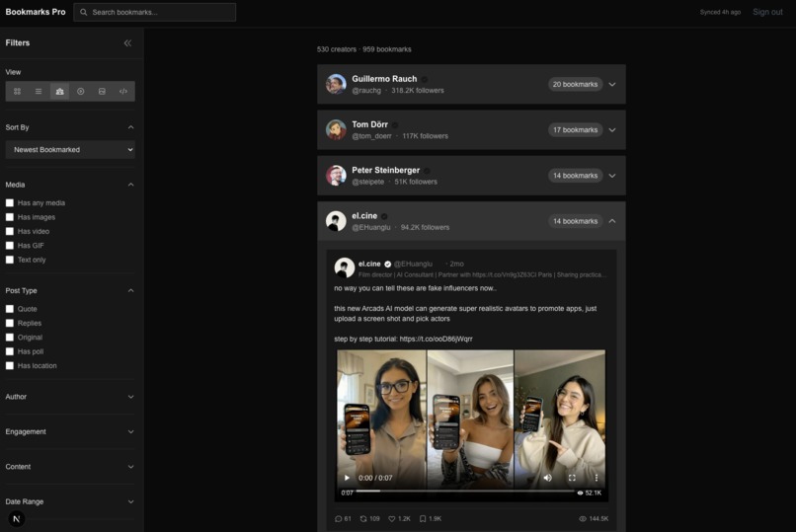
Task: Focus the Search bookmarks input field
Action: pos(155,12)
